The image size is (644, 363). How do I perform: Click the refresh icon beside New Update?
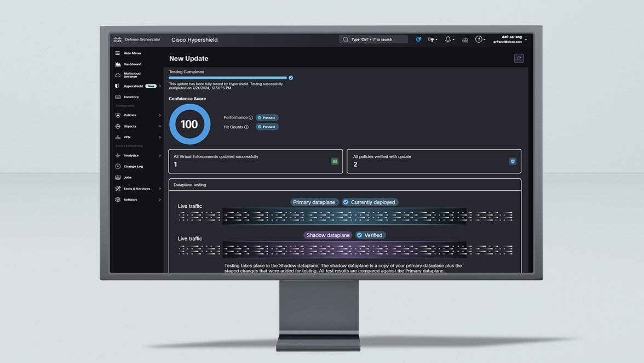click(x=519, y=58)
